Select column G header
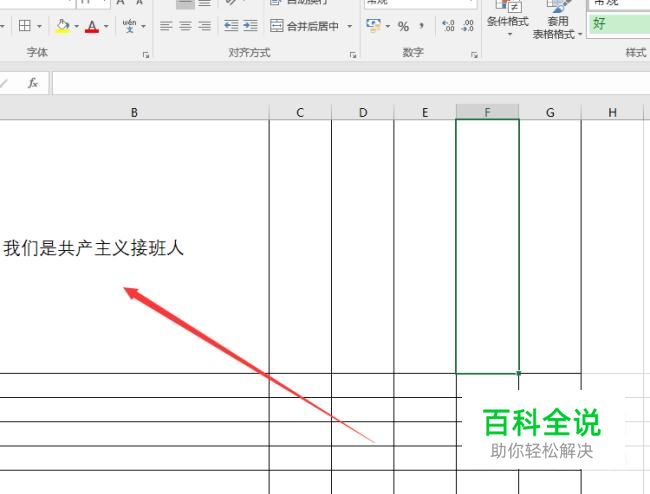The width and height of the screenshot is (650, 494). click(550, 112)
